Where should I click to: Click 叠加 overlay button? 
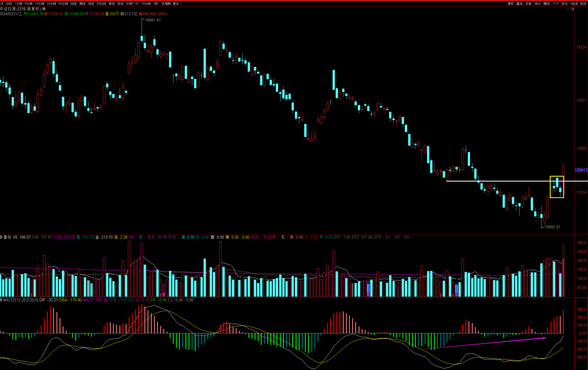click(520, 4)
